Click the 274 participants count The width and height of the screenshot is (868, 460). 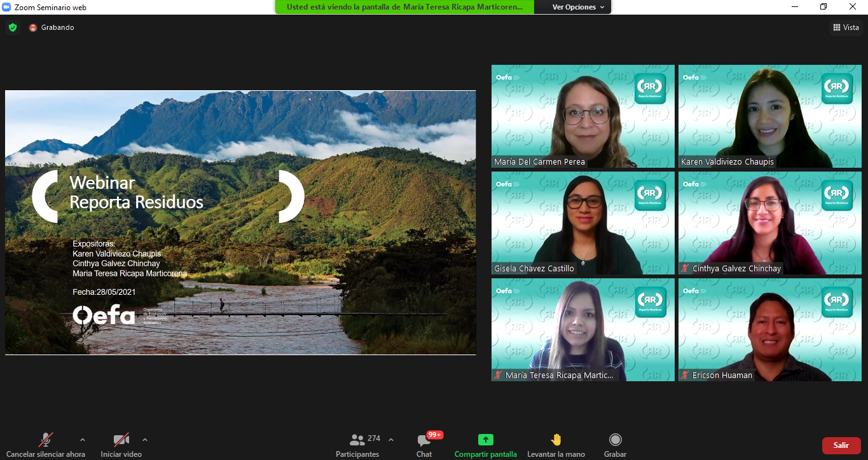(374, 438)
